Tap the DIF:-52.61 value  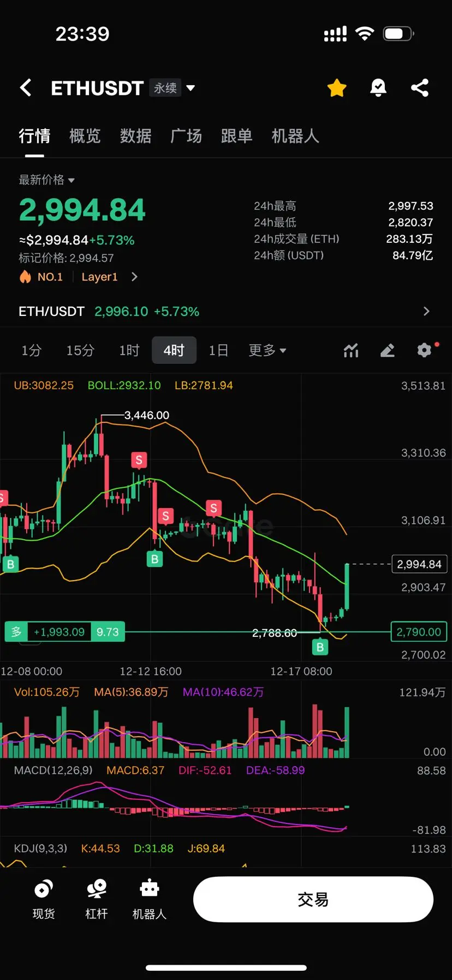[205, 770]
